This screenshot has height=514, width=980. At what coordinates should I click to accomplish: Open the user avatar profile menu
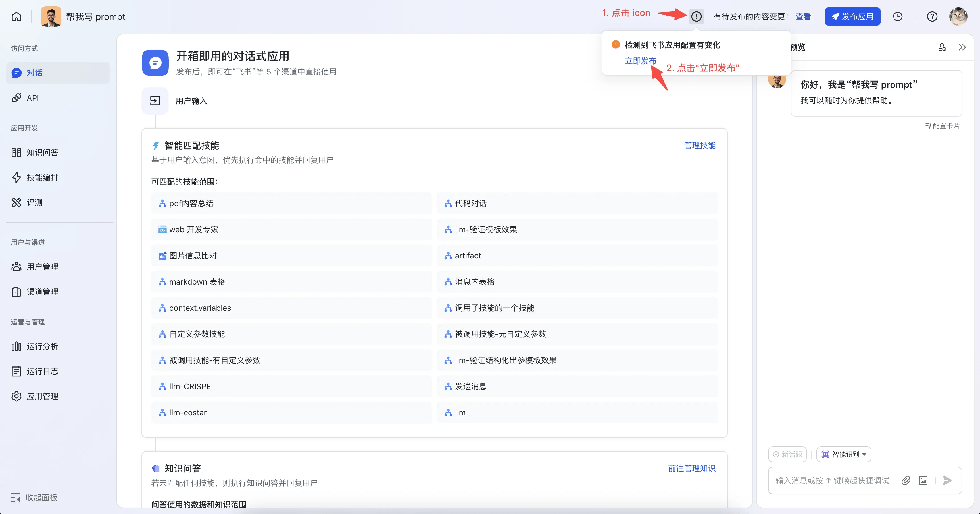pos(958,16)
